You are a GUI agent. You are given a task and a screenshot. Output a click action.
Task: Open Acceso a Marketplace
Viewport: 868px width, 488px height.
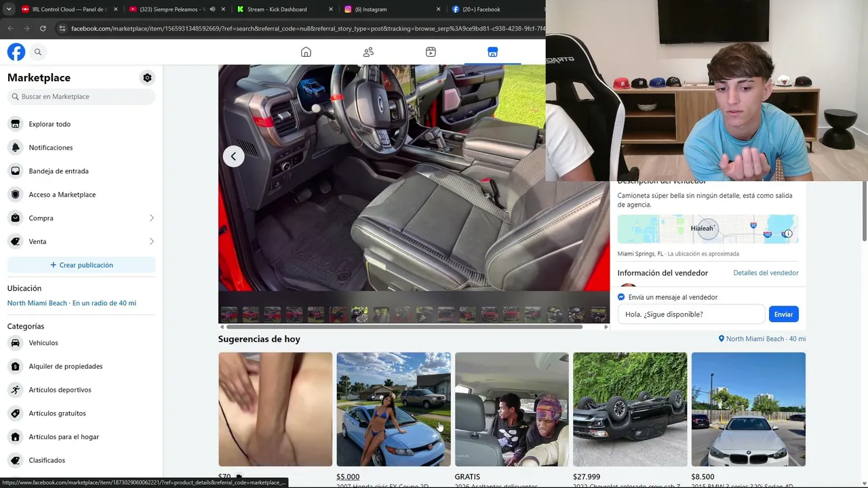pyautogui.click(x=81, y=195)
